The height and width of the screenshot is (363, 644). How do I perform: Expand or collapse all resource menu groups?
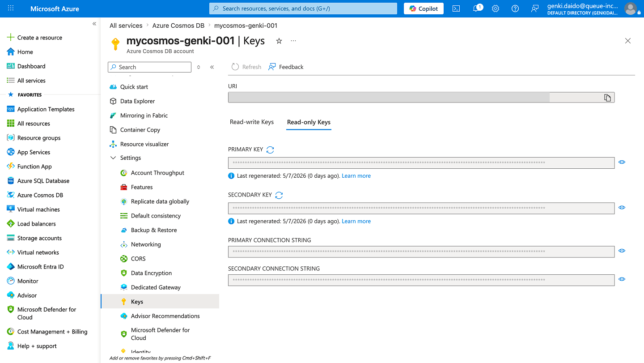point(199,67)
